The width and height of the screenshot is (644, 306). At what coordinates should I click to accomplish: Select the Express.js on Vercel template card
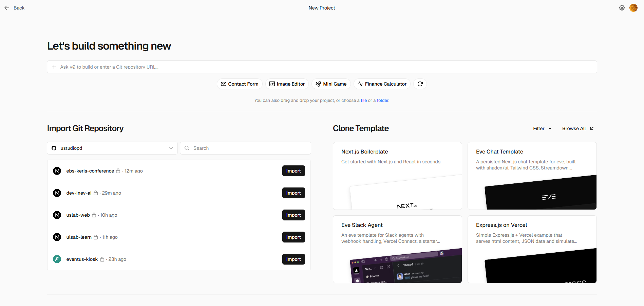(x=532, y=249)
